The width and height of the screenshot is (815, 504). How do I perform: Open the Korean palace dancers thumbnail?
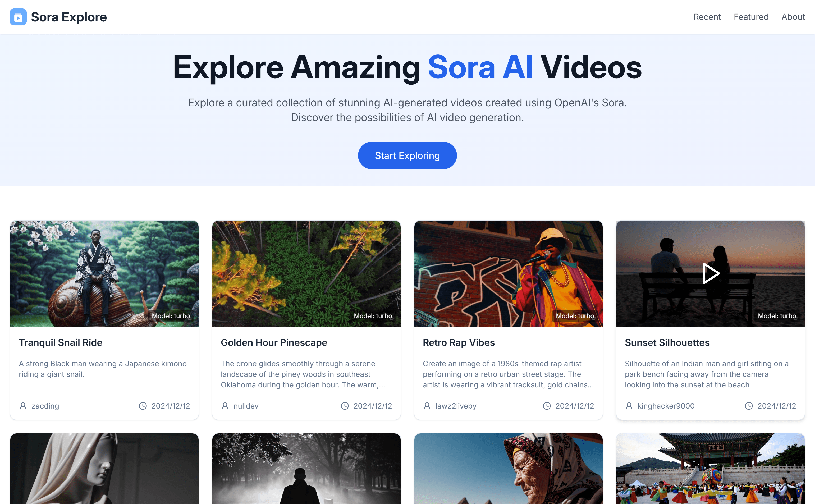point(710,469)
